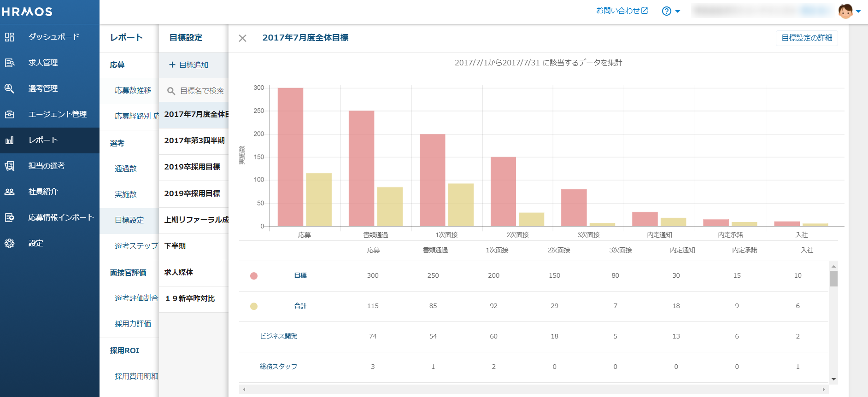
Task: Click the 74 value in ビジネス開発 row
Action: click(x=373, y=336)
